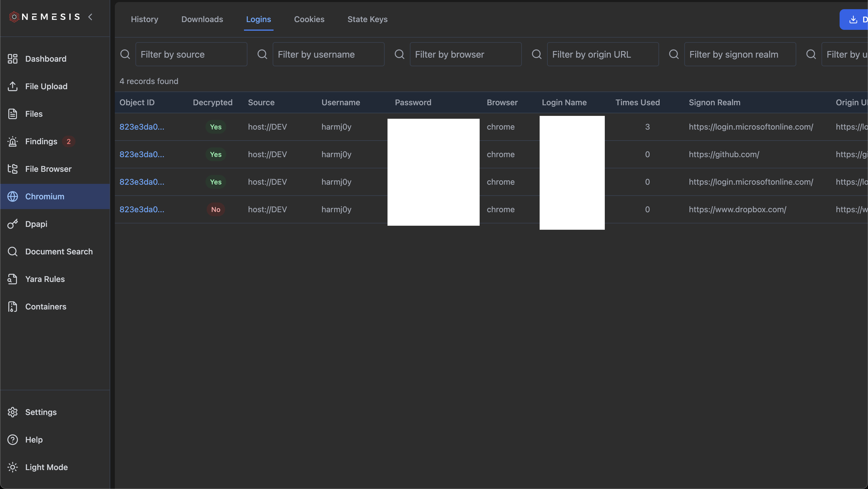Viewport: 868px width, 489px height.
Task: Open the Containers section
Action: (46, 307)
